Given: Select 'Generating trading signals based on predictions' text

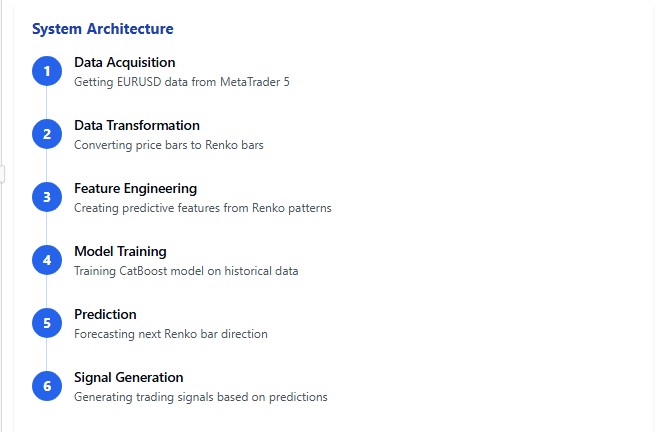Looking at the screenshot, I should (201, 397).
